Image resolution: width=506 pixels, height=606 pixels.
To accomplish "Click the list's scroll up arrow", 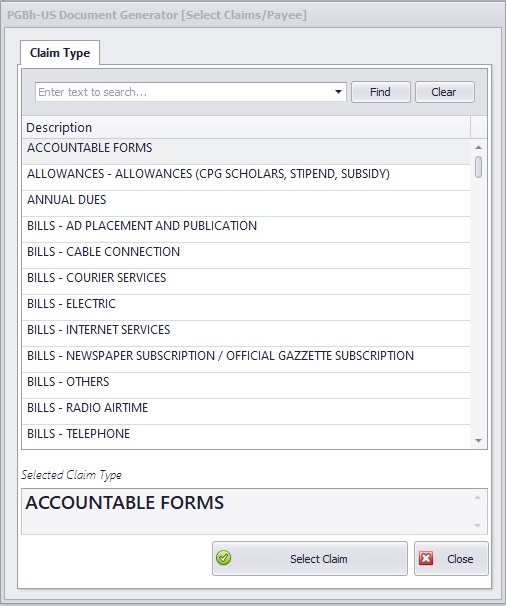I will click(x=479, y=147).
